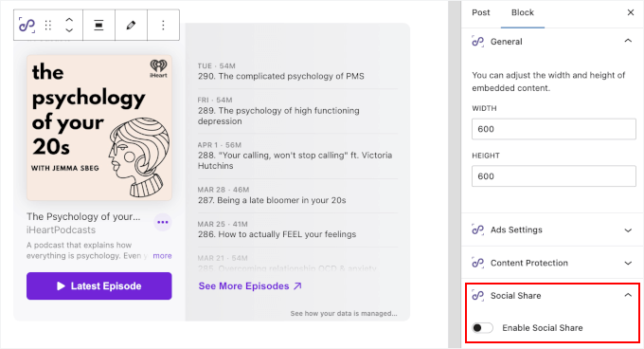Enable the Social Share toggle

click(x=482, y=327)
